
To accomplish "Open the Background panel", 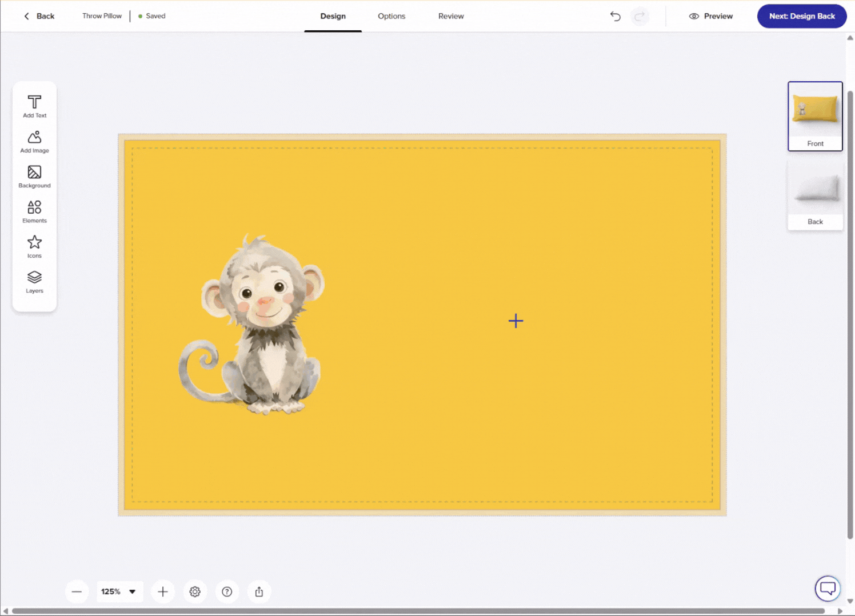I will tap(34, 177).
